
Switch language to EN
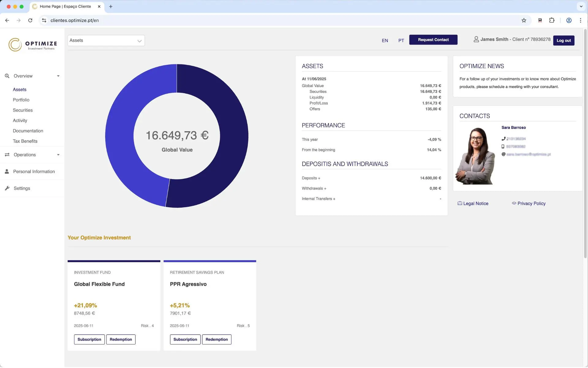385,40
